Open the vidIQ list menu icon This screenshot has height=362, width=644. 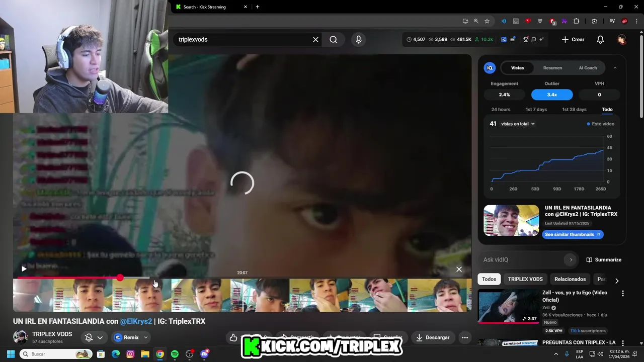click(x=513, y=39)
